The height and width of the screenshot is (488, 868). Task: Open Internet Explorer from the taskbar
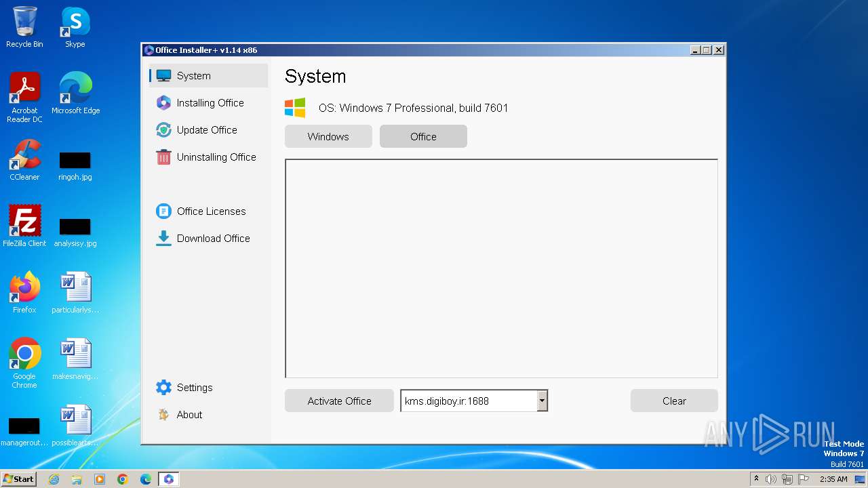54,479
